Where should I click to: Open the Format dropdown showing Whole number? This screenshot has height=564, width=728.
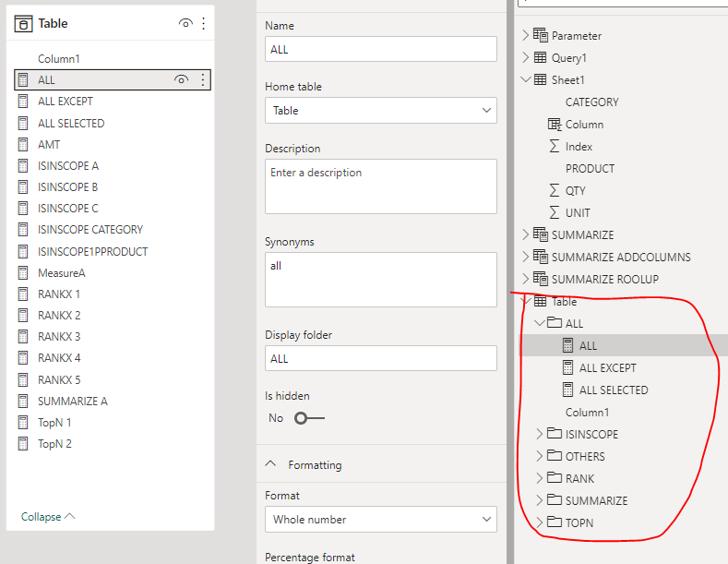381,520
